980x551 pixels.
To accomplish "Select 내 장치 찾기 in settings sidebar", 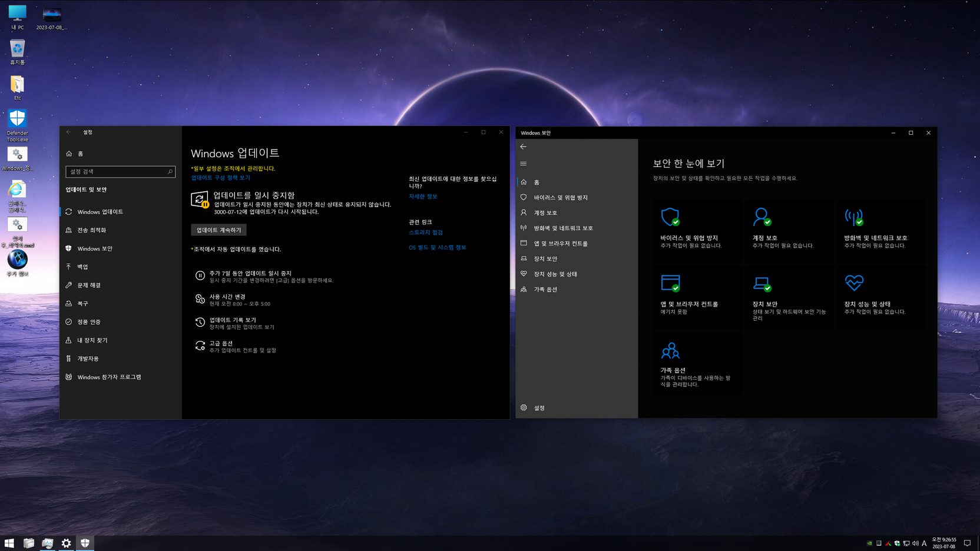I will [x=121, y=340].
